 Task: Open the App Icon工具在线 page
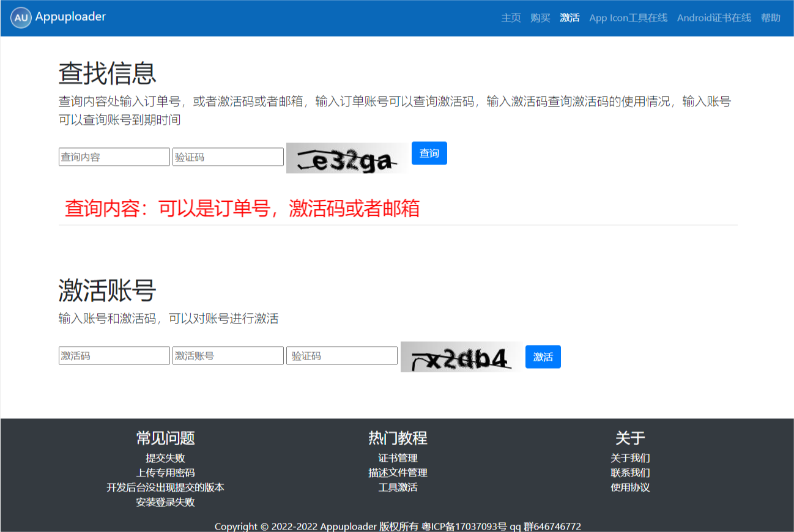pos(628,18)
